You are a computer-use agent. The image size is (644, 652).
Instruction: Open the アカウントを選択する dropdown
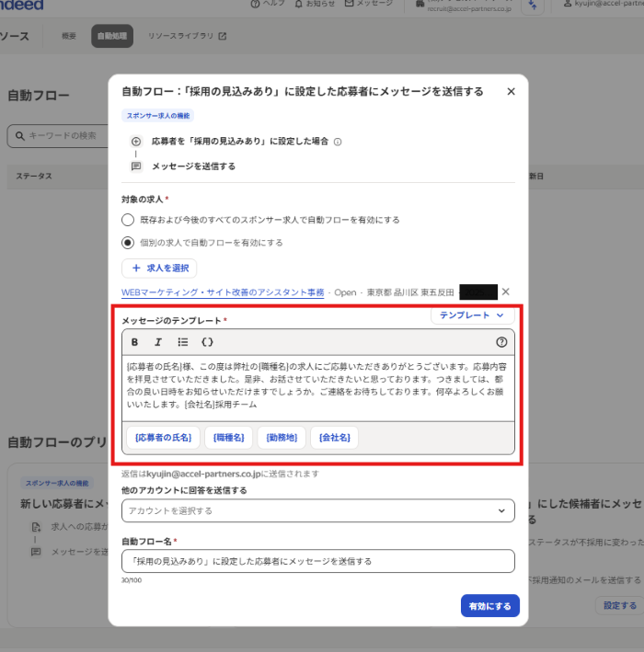[317, 510]
